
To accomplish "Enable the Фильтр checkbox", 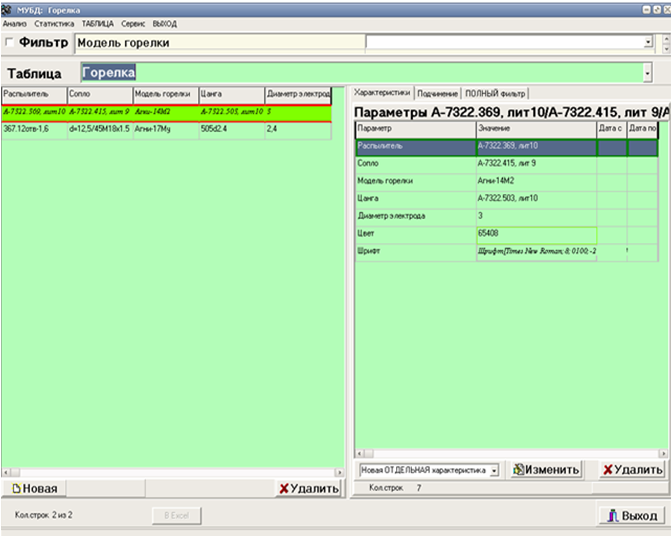I will pyautogui.click(x=9, y=42).
